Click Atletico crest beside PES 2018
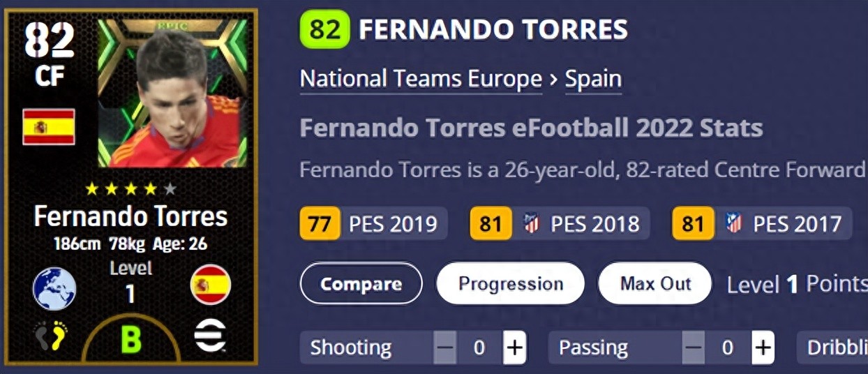 coord(531,224)
